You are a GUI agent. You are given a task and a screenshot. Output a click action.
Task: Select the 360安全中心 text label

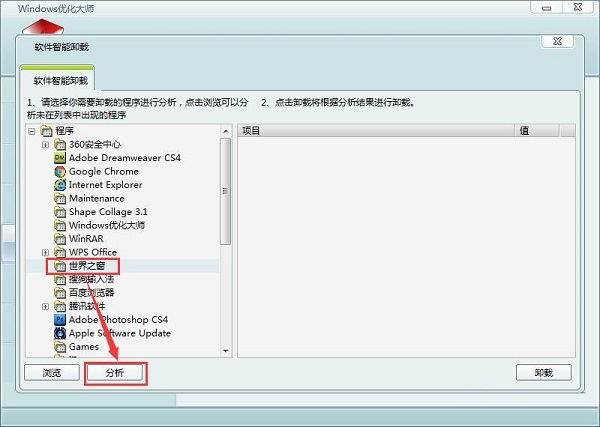[95, 145]
